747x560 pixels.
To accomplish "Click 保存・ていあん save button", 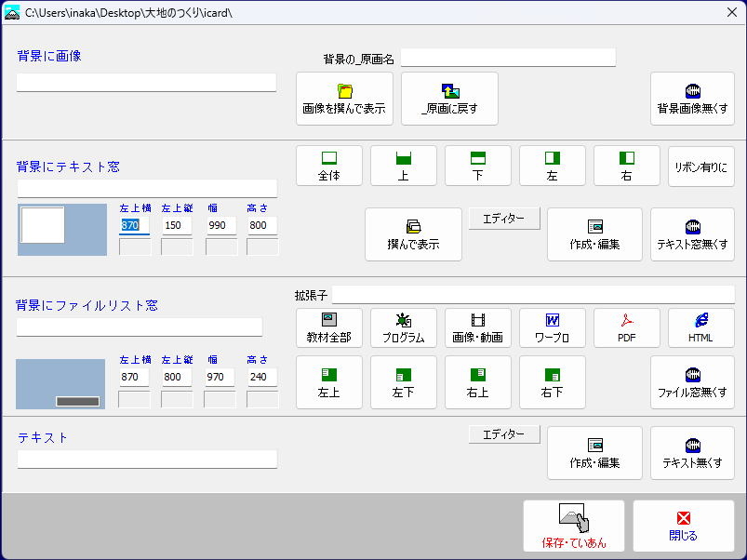I will pos(573,527).
